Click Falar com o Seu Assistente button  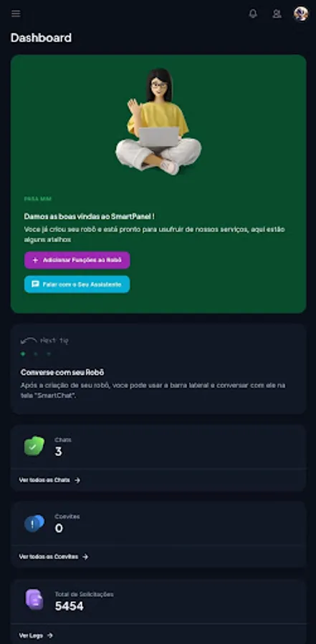coord(77,284)
